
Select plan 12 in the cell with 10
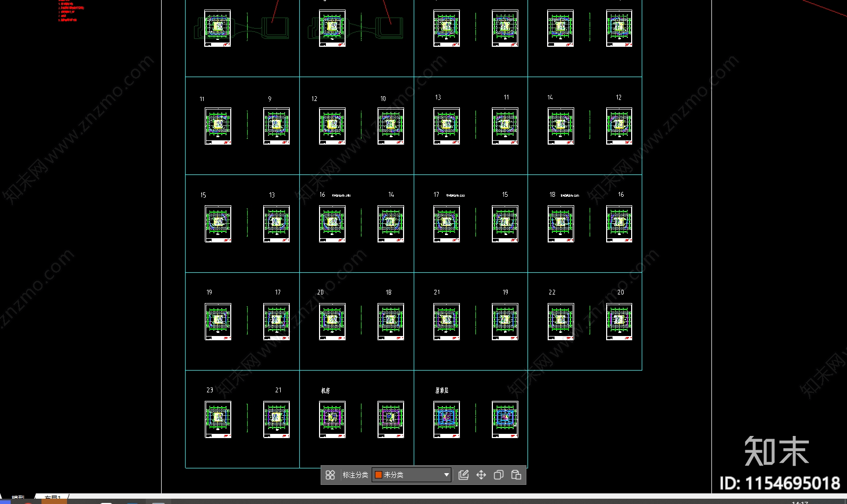coord(332,126)
